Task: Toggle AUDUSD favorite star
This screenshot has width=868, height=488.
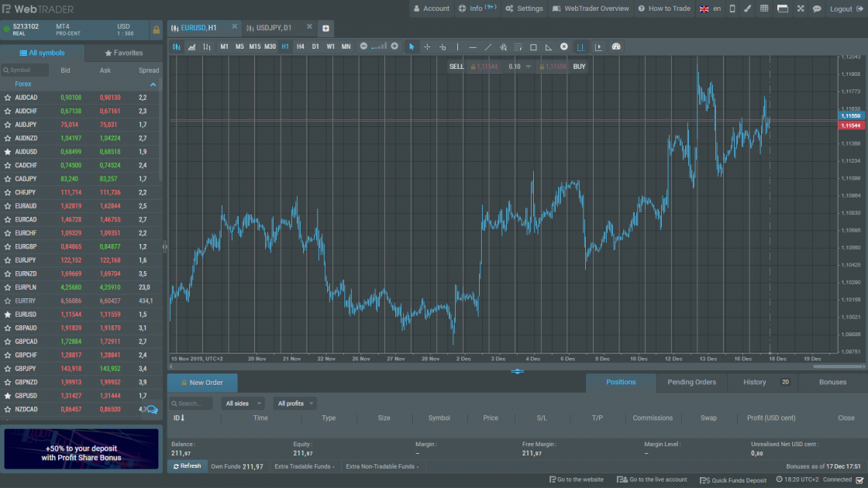Action: 7,152
